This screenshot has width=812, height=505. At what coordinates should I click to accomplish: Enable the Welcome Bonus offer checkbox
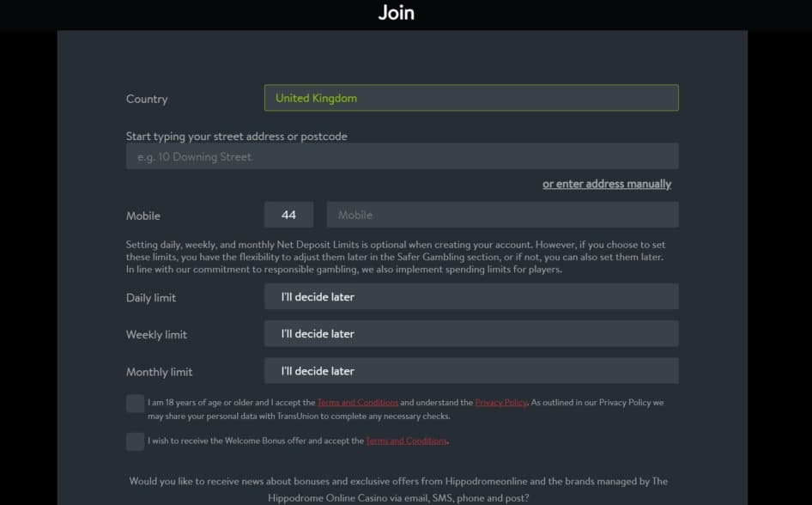135,441
